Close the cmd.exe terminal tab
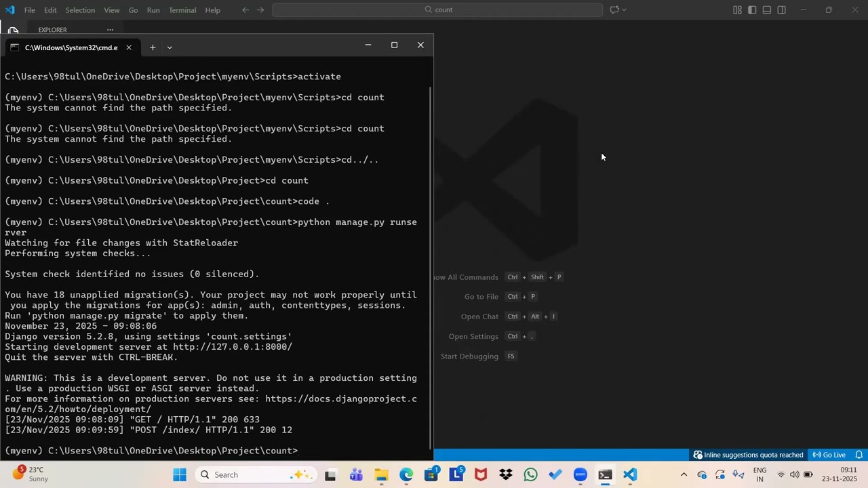868x488 pixels. (x=129, y=47)
